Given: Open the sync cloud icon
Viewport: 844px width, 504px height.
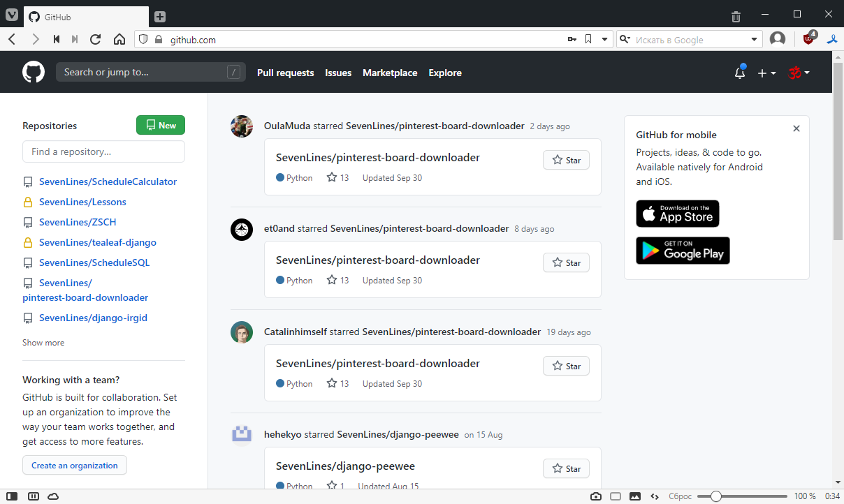Looking at the screenshot, I should pos(53,496).
